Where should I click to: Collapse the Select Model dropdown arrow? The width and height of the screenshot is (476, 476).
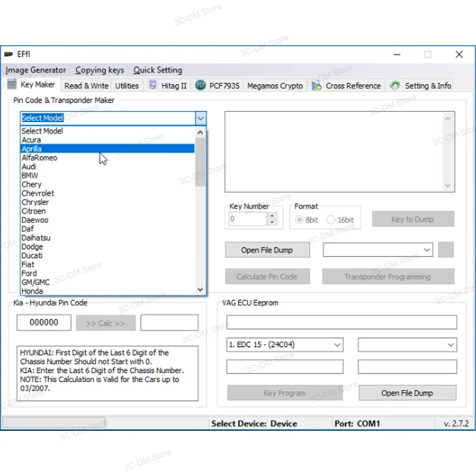click(x=201, y=119)
